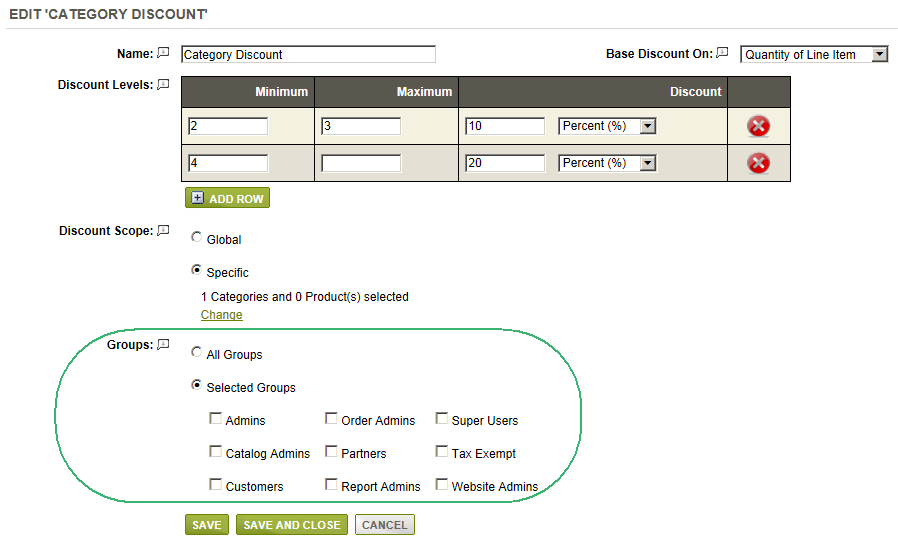This screenshot has height=546, width=898.
Task: Click the Add Row button
Action: 227,198
